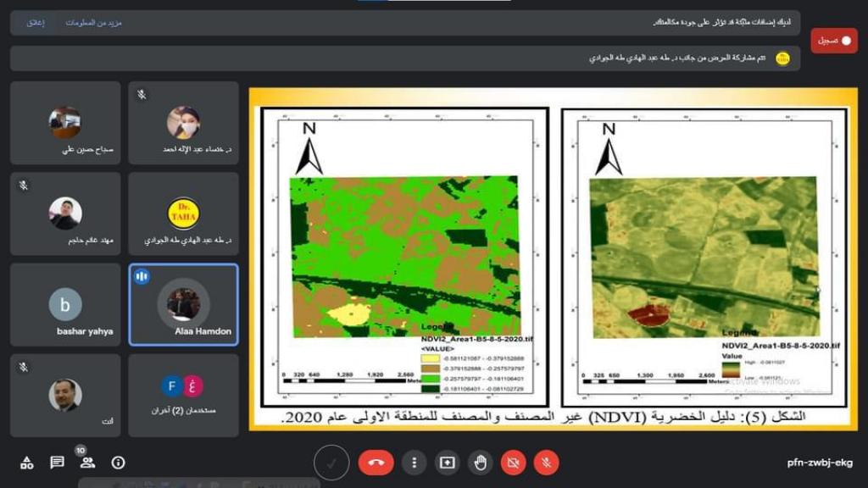
Task: Open the present screen option
Action: click(x=447, y=463)
